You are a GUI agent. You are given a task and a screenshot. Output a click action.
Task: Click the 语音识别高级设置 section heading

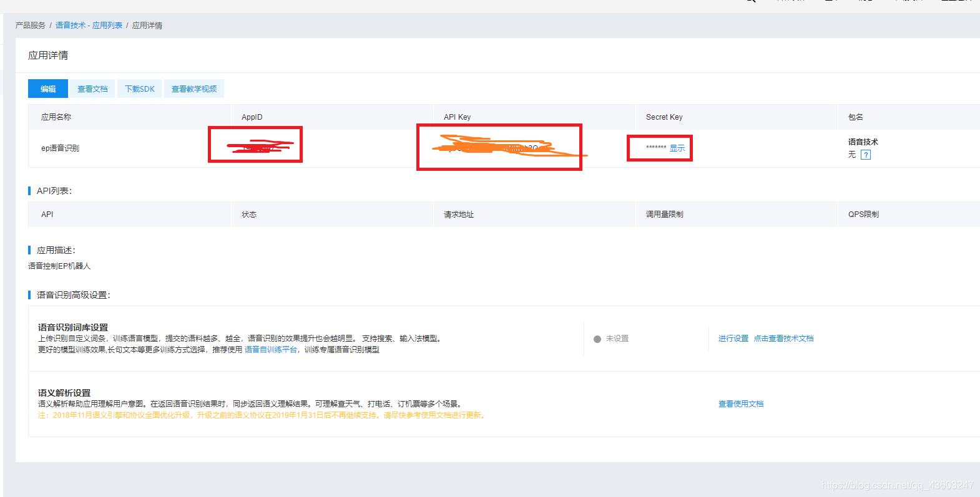click(74, 295)
